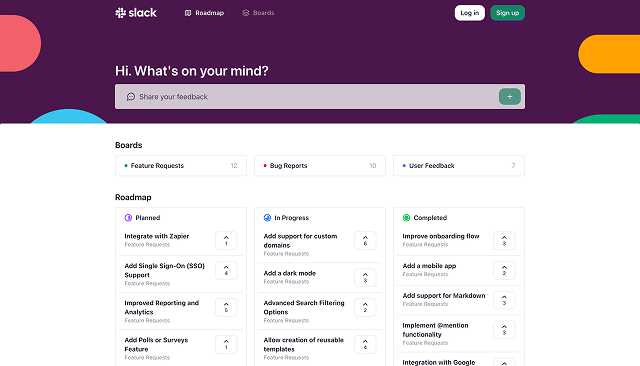The image size is (640, 366).
Task: Upvote Add support for Markdown
Action: pos(504,300)
